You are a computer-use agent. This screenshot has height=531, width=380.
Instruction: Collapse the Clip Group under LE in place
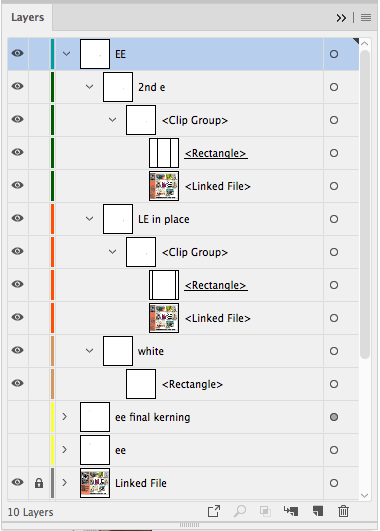point(112,252)
